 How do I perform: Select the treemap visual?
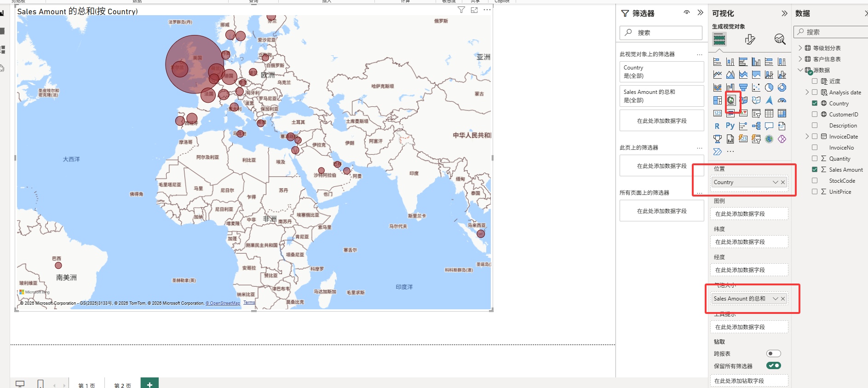(717, 100)
